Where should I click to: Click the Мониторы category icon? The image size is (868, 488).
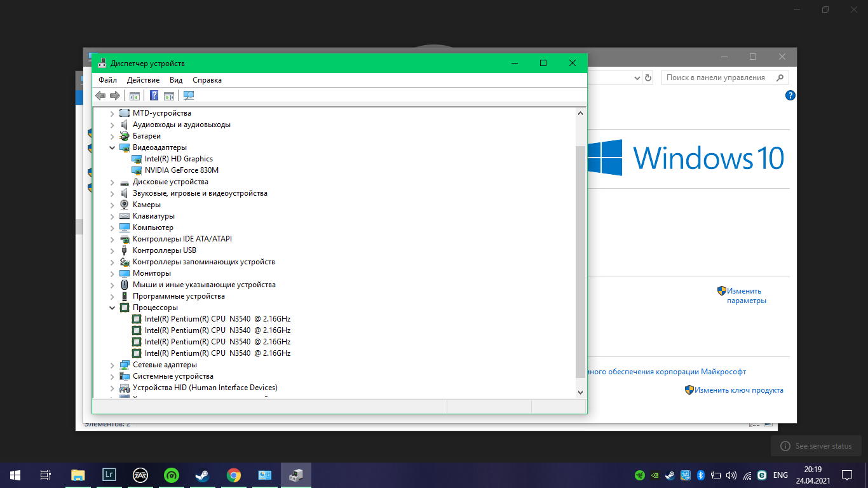click(x=125, y=273)
